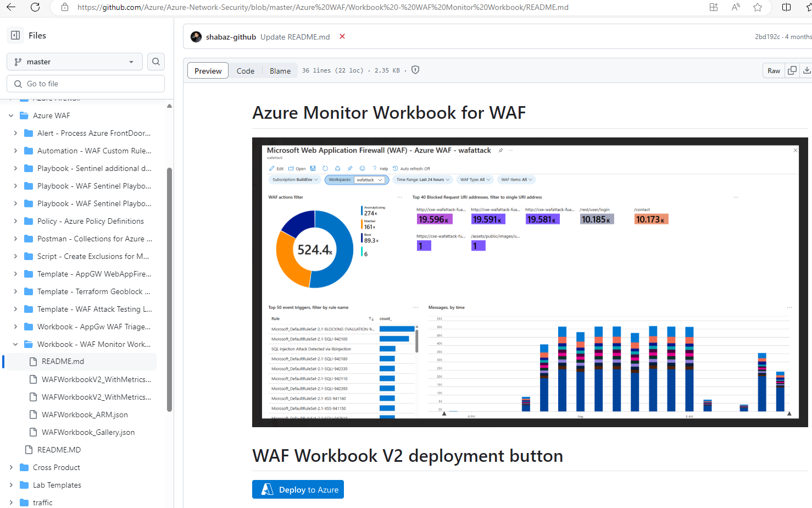Switch to the Code tab
812x508 pixels.
[245, 71]
